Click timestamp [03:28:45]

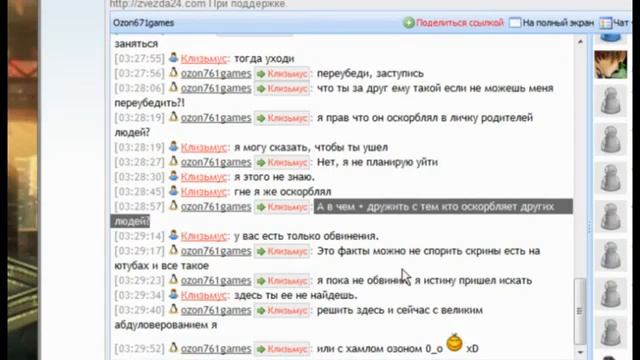(x=140, y=192)
